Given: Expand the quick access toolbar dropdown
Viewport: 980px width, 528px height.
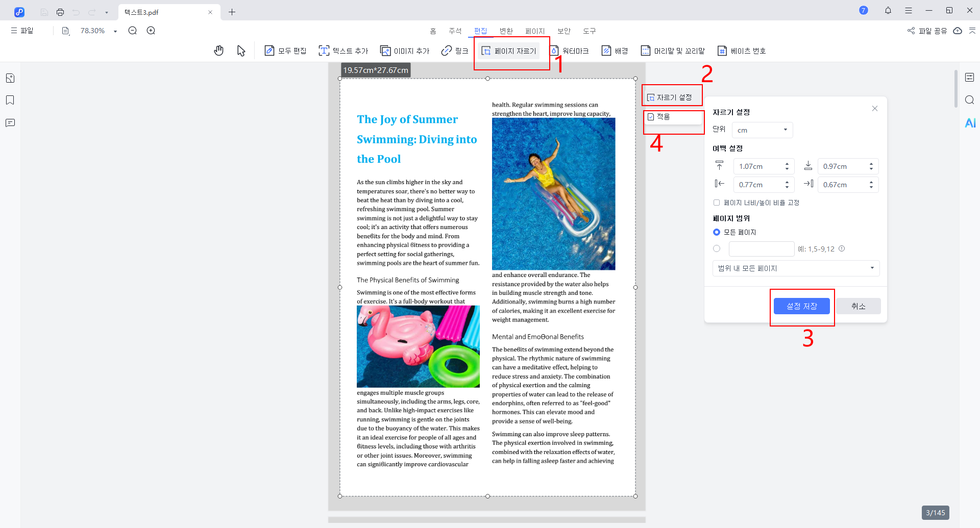Looking at the screenshot, I should 107,12.
